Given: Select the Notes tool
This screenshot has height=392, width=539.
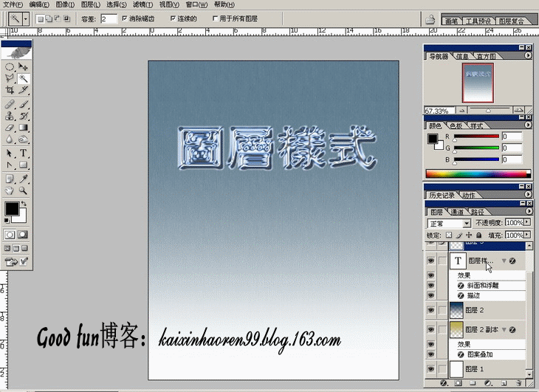Looking at the screenshot, I should [x=10, y=179].
